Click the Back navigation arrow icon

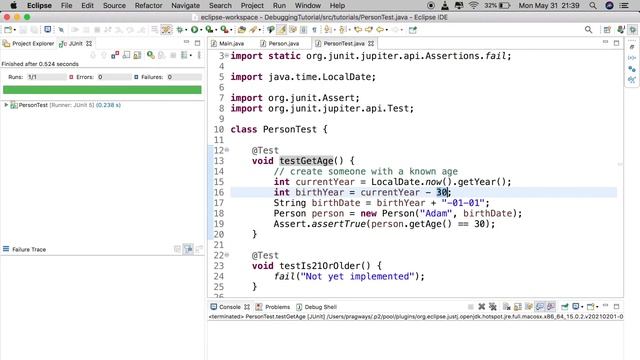point(380,30)
